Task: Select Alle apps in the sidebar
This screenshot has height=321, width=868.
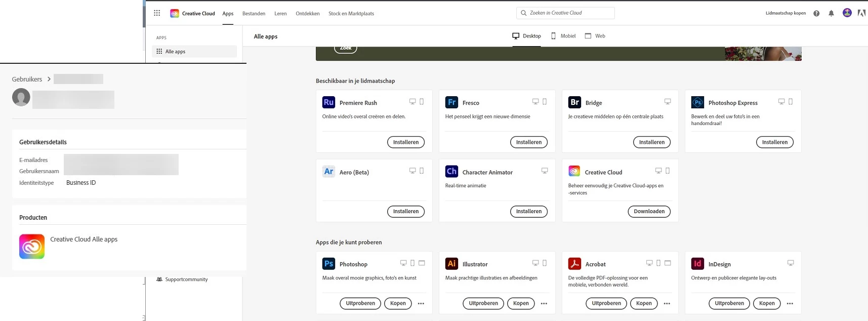Action: click(x=194, y=51)
